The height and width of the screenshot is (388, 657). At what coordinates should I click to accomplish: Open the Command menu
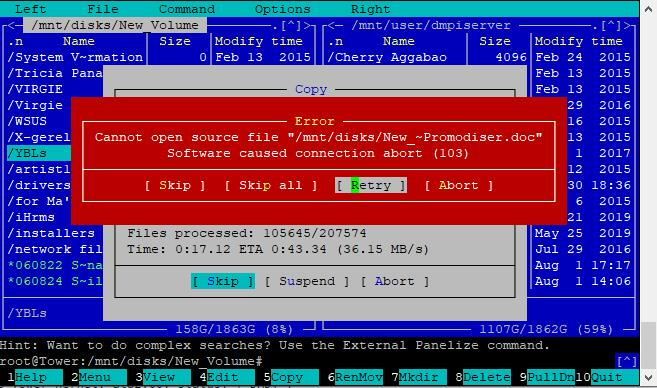click(x=187, y=9)
